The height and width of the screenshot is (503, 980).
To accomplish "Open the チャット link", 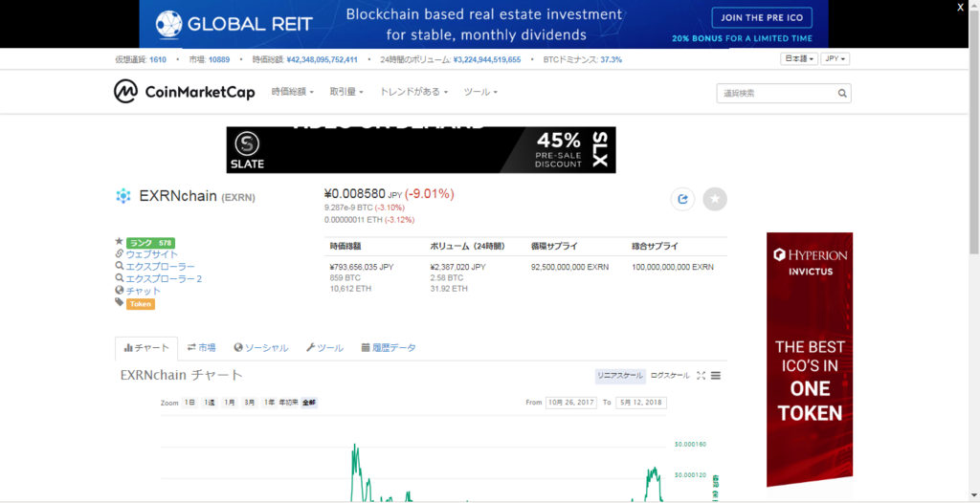I will pos(144,291).
